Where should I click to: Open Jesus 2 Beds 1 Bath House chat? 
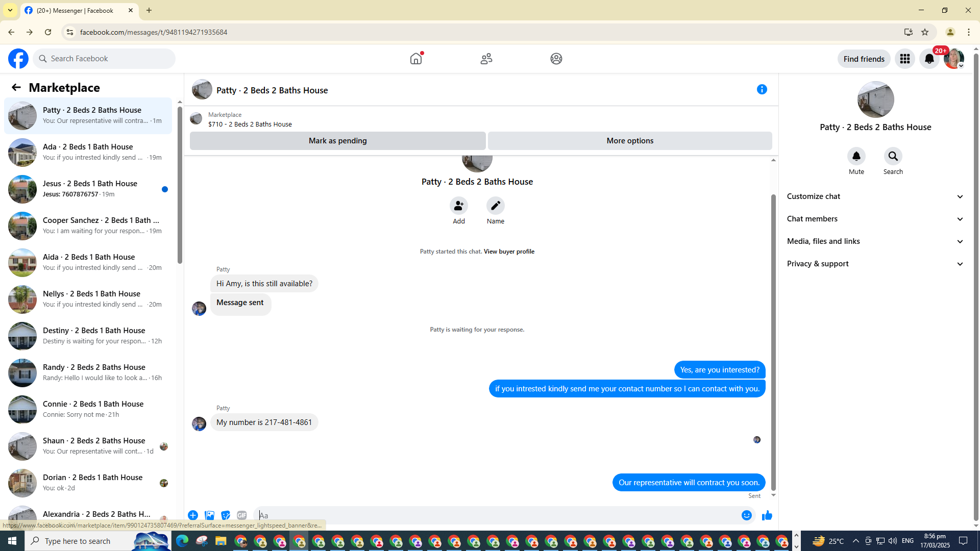88,189
